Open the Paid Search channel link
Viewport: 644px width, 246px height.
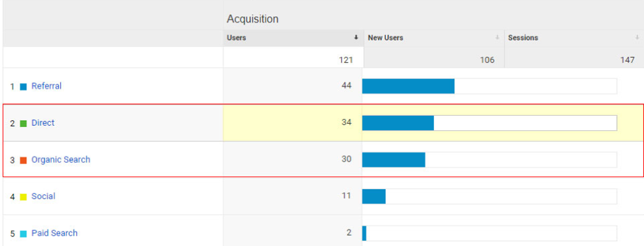[x=54, y=233]
